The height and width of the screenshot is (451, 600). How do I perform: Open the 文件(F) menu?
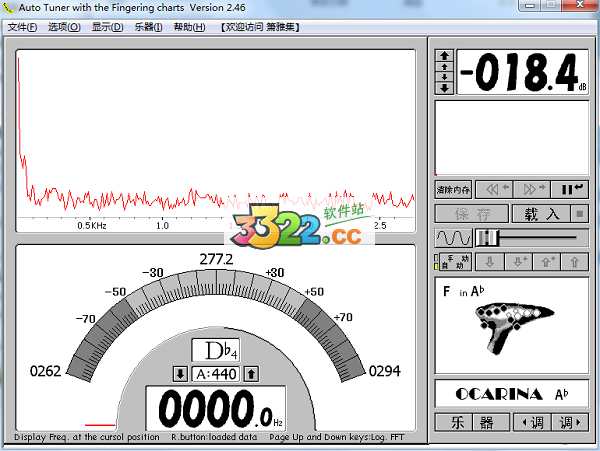(x=23, y=27)
